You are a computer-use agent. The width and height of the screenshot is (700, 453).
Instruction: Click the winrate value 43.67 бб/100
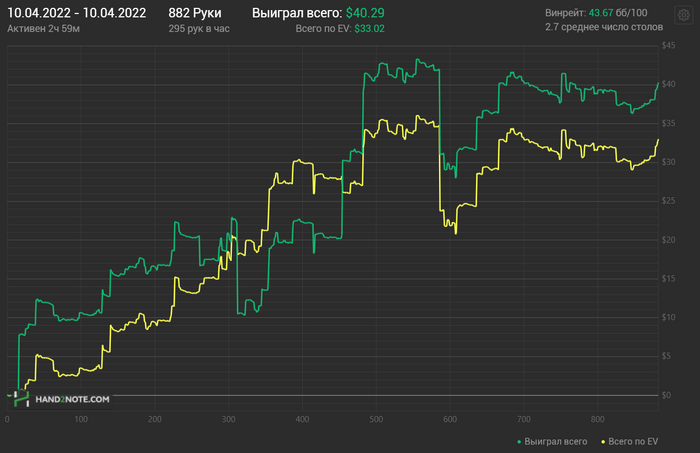(x=618, y=13)
